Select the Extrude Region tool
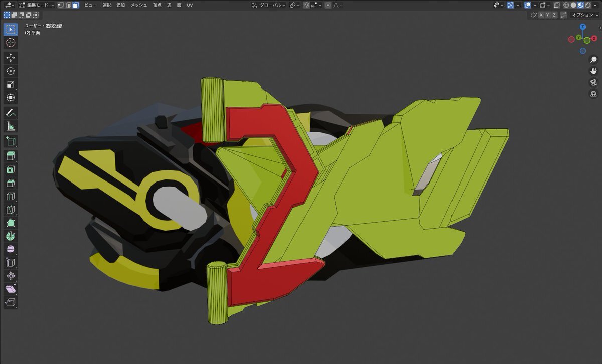This screenshot has width=602, height=364. click(x=11, y=156)
